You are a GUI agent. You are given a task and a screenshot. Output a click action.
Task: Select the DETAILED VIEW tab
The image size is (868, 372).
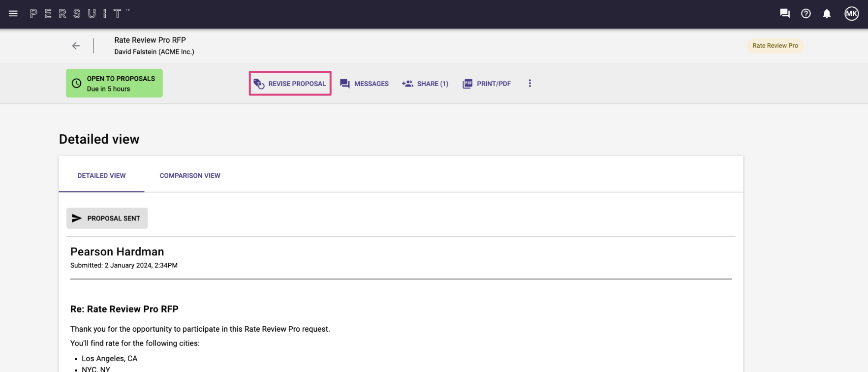point(101,176)
